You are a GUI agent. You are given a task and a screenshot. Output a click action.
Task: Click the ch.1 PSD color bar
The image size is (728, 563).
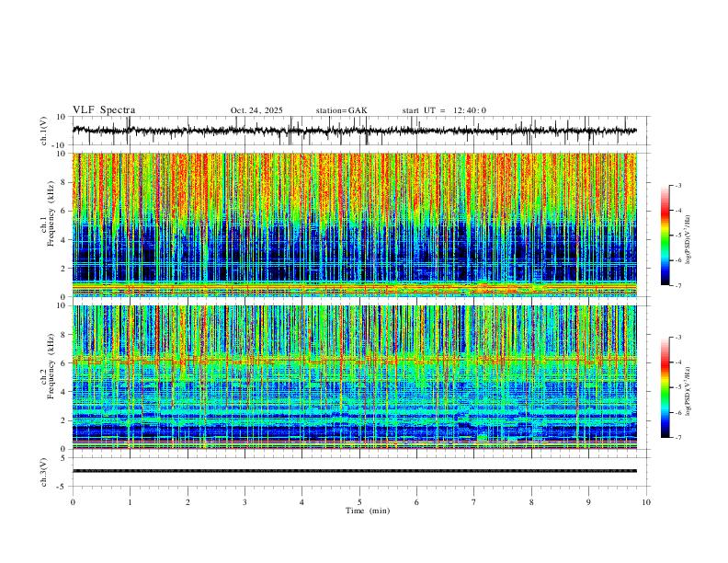coord(665,236)
